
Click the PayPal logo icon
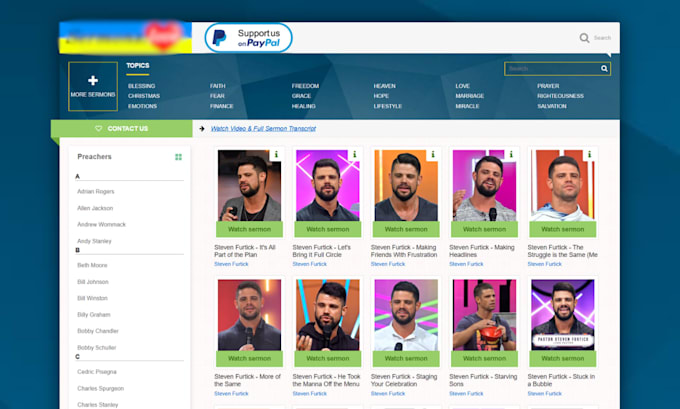pyautogui.click(x=219, y=38)
